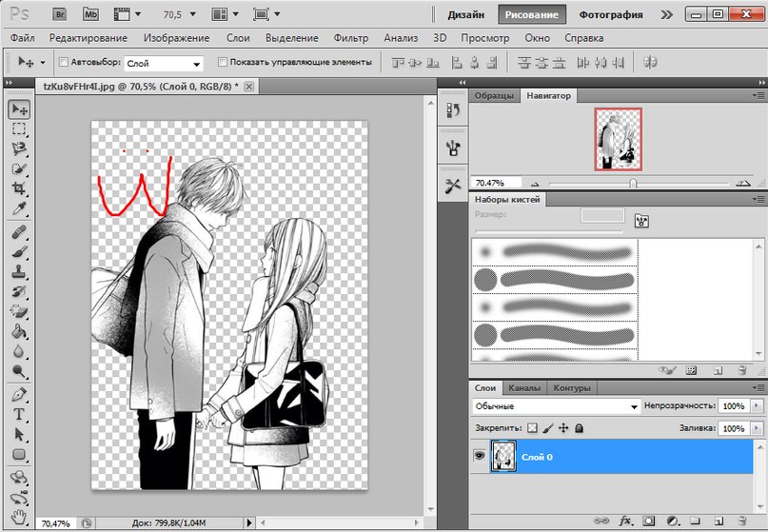Screen dimensions: 768x532
Task: Open the Заливка slider arrow
Action: (757, 428)
